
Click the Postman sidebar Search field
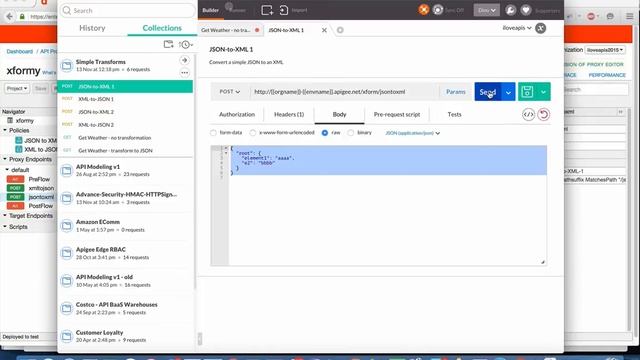(128, 11)
